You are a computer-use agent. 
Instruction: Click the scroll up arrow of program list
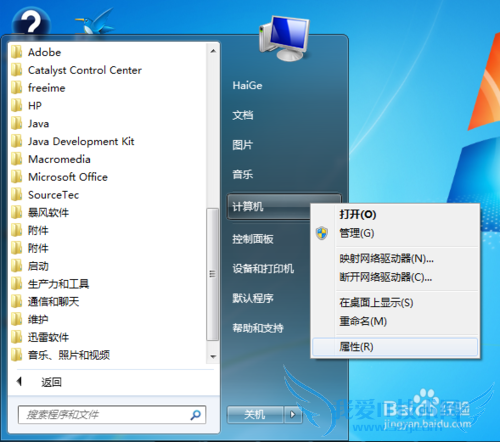tap(213, 51)
